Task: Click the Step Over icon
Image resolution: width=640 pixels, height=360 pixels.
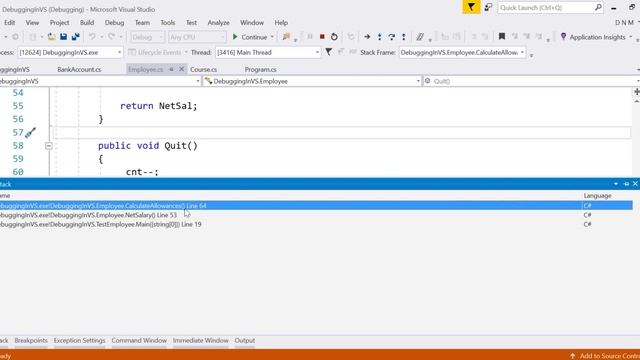Action: point(391,37)
